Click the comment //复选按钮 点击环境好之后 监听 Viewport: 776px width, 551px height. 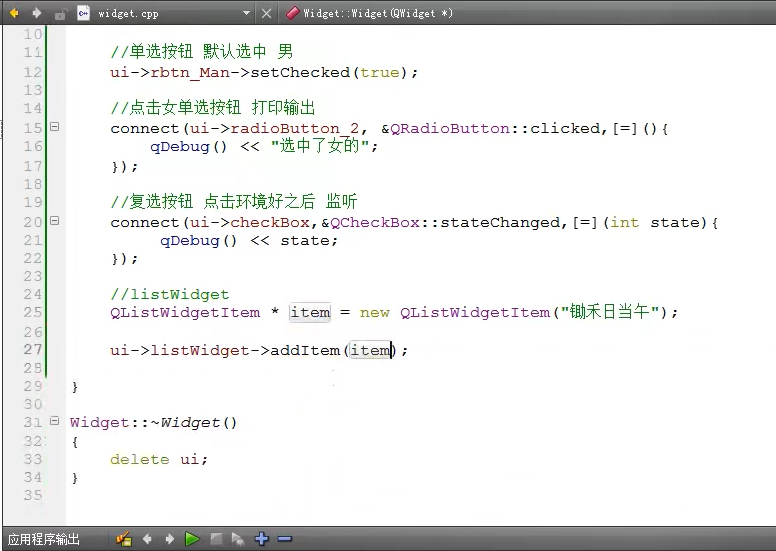point(234,201)
